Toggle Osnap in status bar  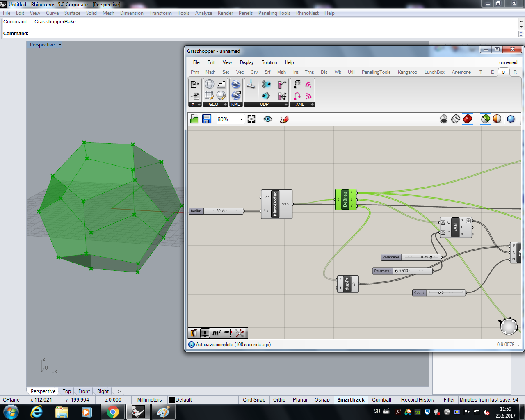tap(322, 400)
